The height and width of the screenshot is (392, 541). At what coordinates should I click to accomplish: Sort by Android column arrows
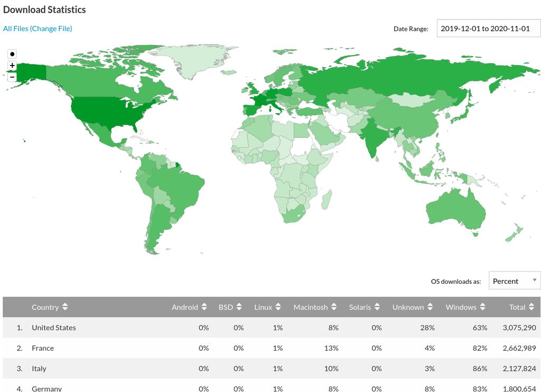pyautogui.click(x=204, y=307)
